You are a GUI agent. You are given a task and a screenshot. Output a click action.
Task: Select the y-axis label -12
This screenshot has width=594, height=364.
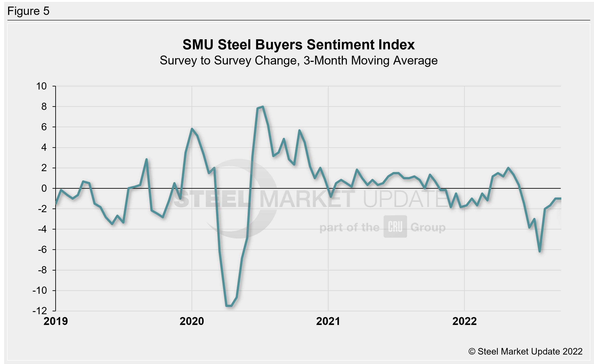coord(40,311)
